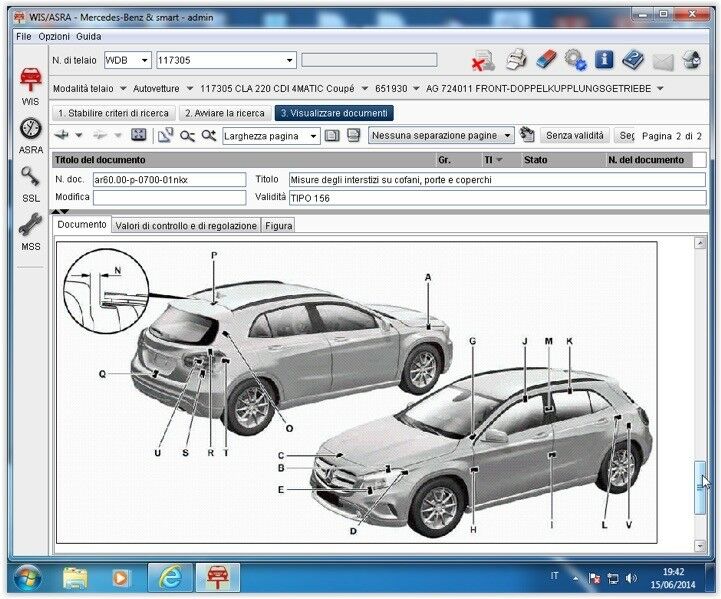
Task: Open the Guida menu
Action: tap(88, 36)
